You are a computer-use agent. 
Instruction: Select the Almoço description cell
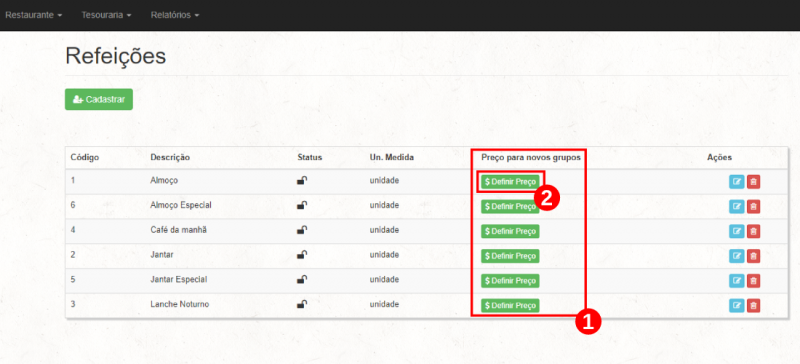(x=164, y=180)
